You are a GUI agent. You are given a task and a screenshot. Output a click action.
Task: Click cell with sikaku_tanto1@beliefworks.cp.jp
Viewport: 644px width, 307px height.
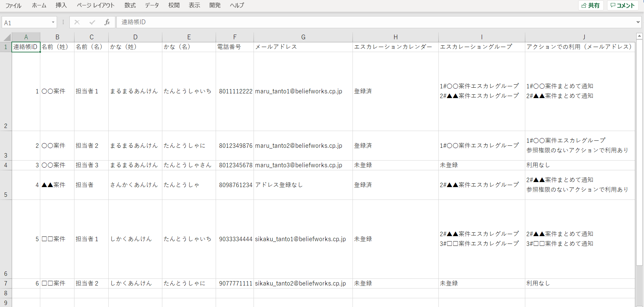[303, 239]
